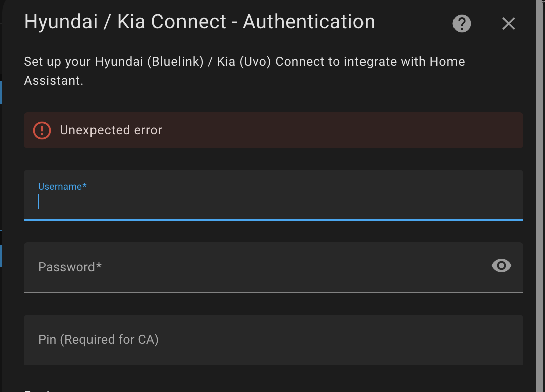This screenshot has width=545, height=392.
Task: Click the Unexpected error banner
Action: [x=274, y=130]
